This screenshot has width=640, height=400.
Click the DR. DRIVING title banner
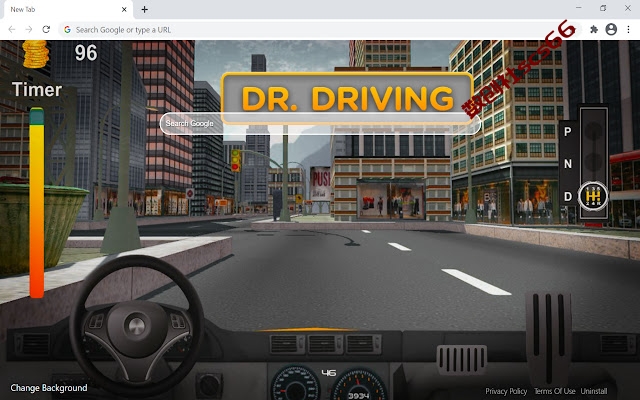pos(347,98)
